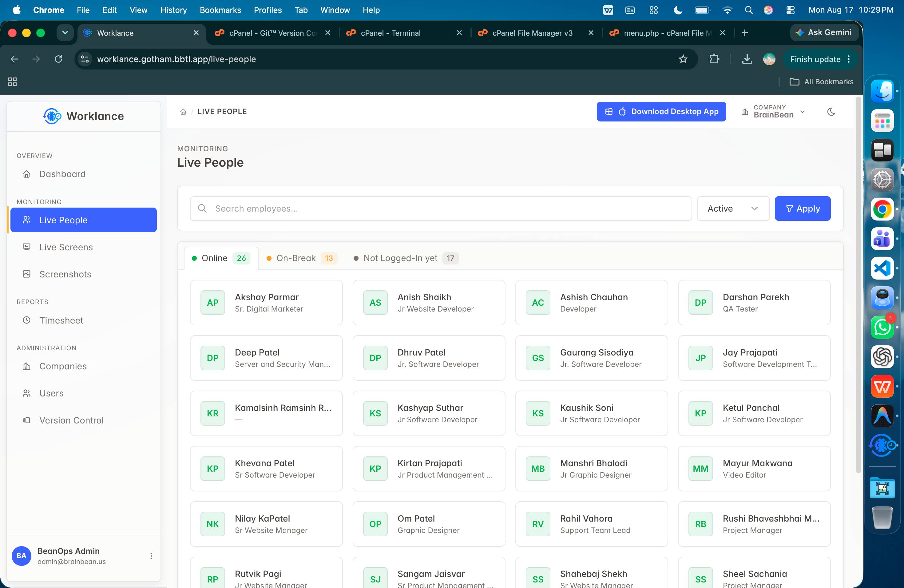Image resolution: width=904 pixels, height=588 pixels.
Task: Open Chrome tab search chevron
Action: point(65,33)
